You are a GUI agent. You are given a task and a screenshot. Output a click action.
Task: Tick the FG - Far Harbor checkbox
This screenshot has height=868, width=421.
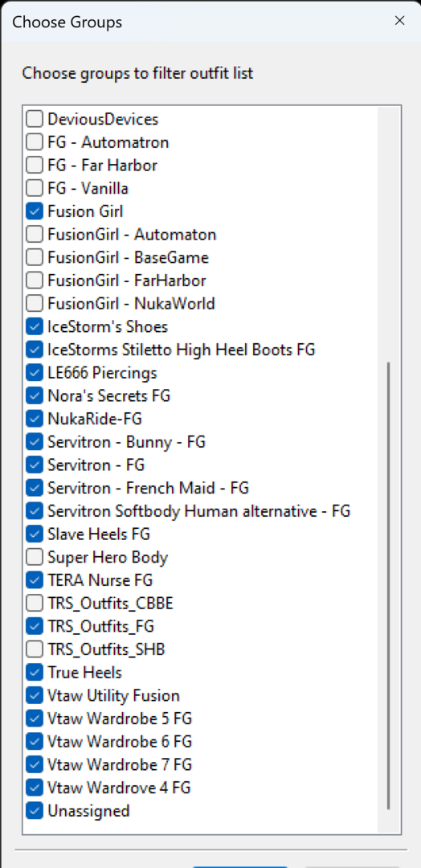(35, 165)
